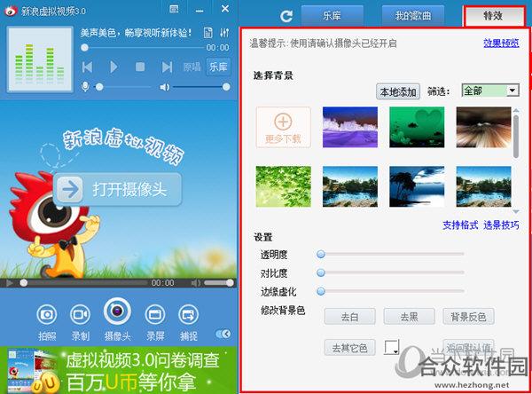Skip to next track
Screen dimensions: 532x394
coord(167,67)
